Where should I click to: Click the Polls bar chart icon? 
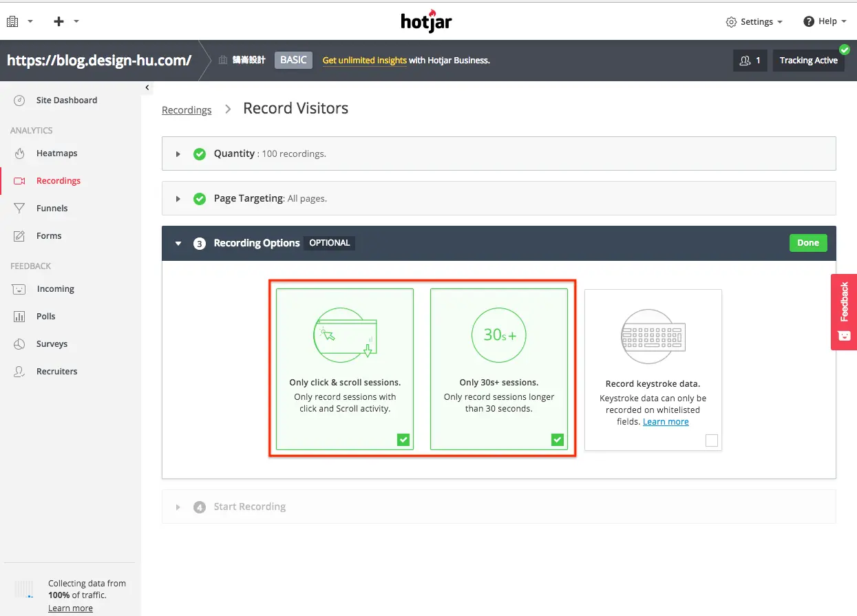coord(20,317)
